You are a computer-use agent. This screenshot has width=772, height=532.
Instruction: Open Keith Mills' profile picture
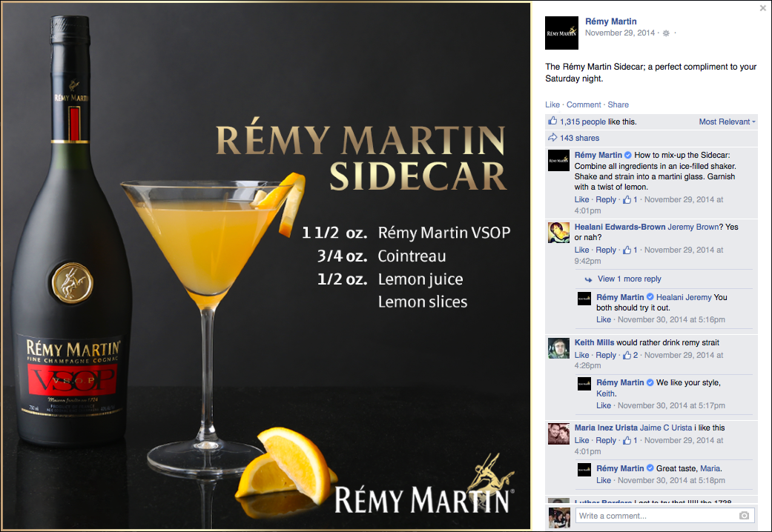pyautogui.click(x=558, y=348)
